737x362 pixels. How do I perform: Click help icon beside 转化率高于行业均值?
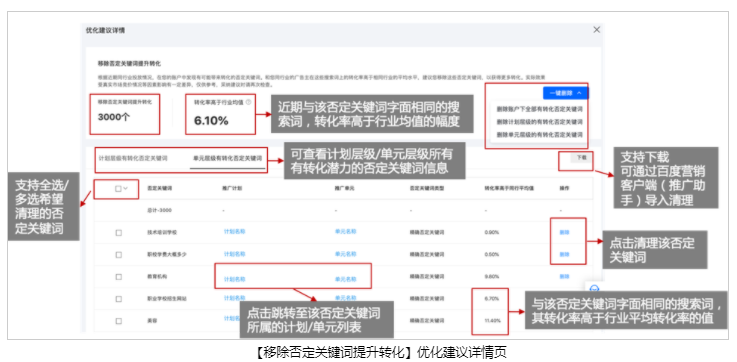point(248,102)
